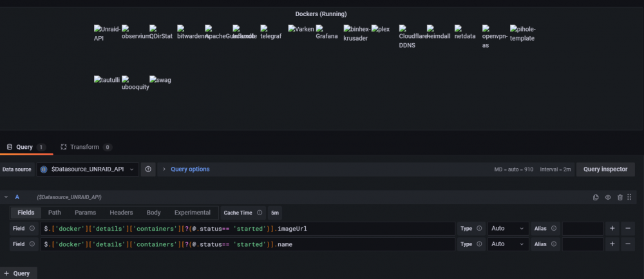Click info icon beside first Field label

(32, 229)
